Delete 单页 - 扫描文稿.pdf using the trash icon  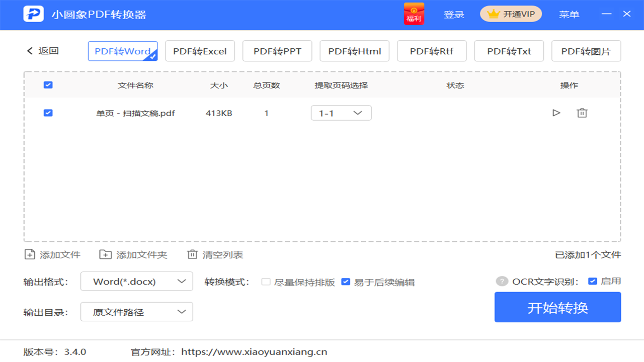click(582, 113)
